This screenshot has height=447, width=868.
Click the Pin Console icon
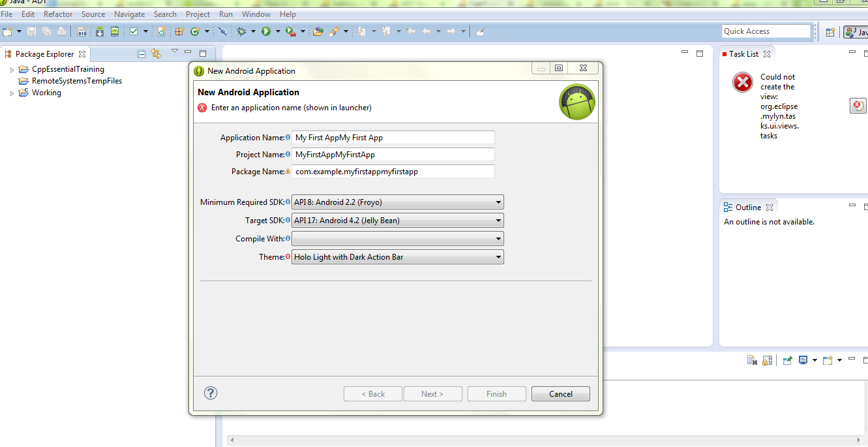788,360
